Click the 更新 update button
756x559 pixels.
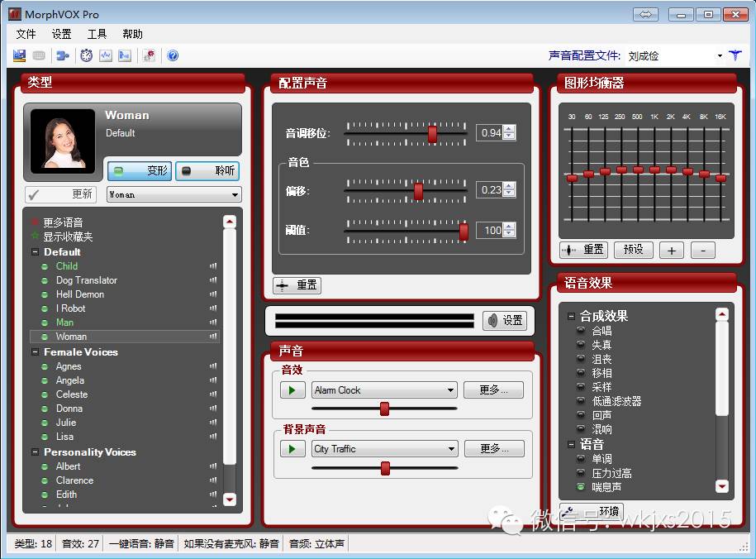(61, 194)
